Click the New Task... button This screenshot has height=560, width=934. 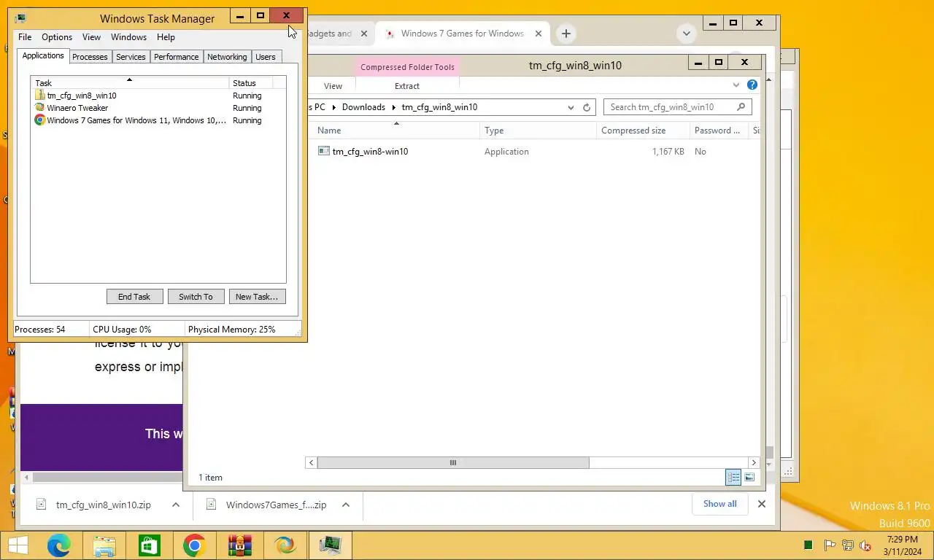point(257,297)
